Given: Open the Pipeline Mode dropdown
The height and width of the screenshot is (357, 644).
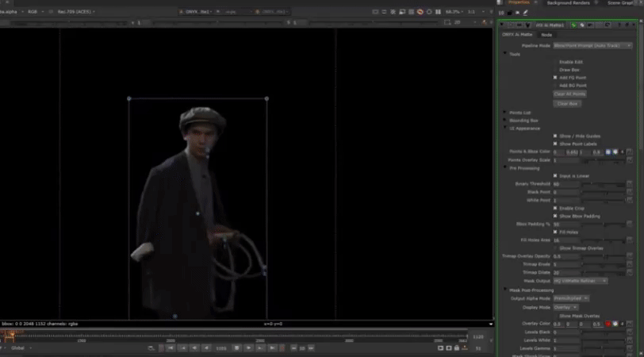Looking at the screenshot, I should pos(592,45).
